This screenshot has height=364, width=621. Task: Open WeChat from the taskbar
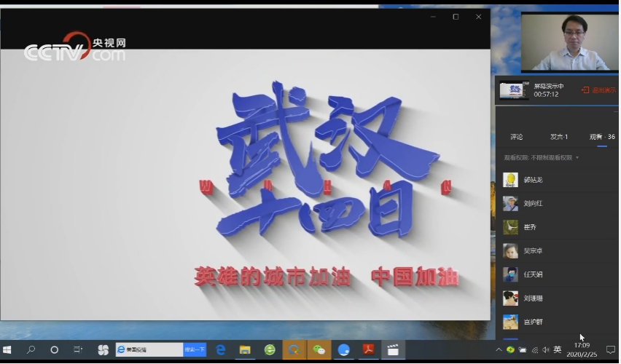click(319, 350)
